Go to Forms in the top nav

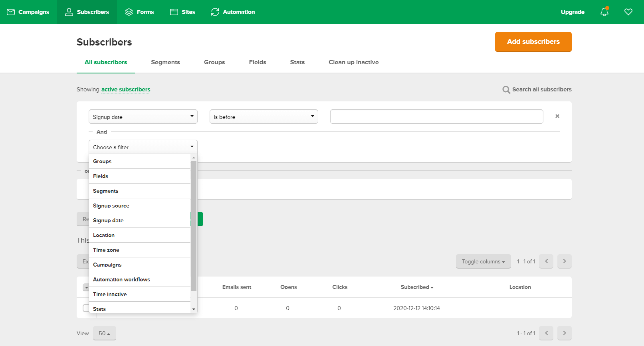point(139,12)
